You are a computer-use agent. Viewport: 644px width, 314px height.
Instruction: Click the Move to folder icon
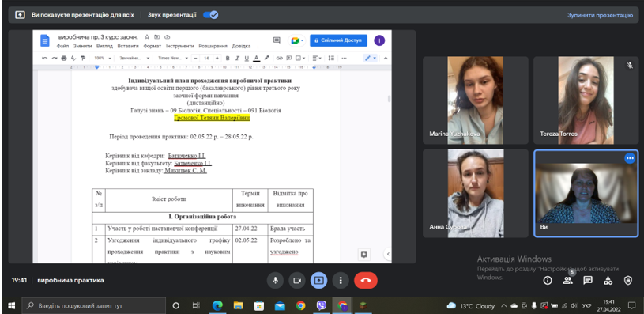pyautogui.click(x=157, y=37)
